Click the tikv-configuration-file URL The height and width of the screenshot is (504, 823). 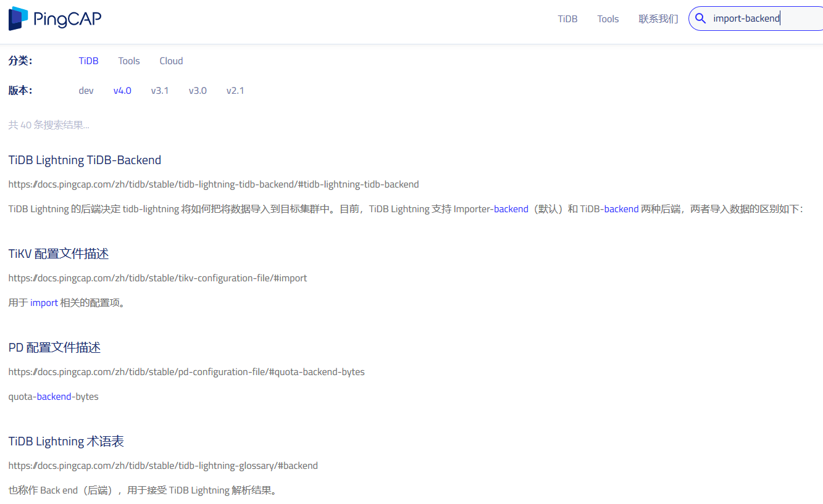tap(157, 278)
